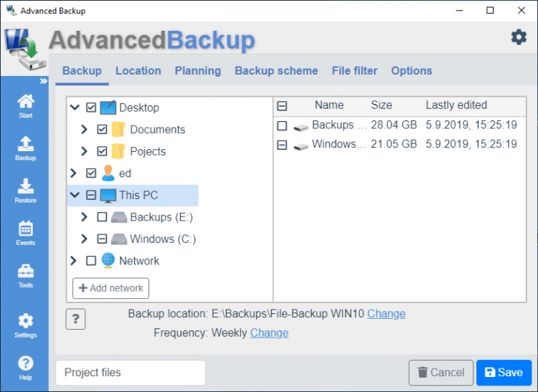Click the gear icon at top right
The height and width of the screenshot is (392, 538).
pyautogui.click(x=519, y=37)
